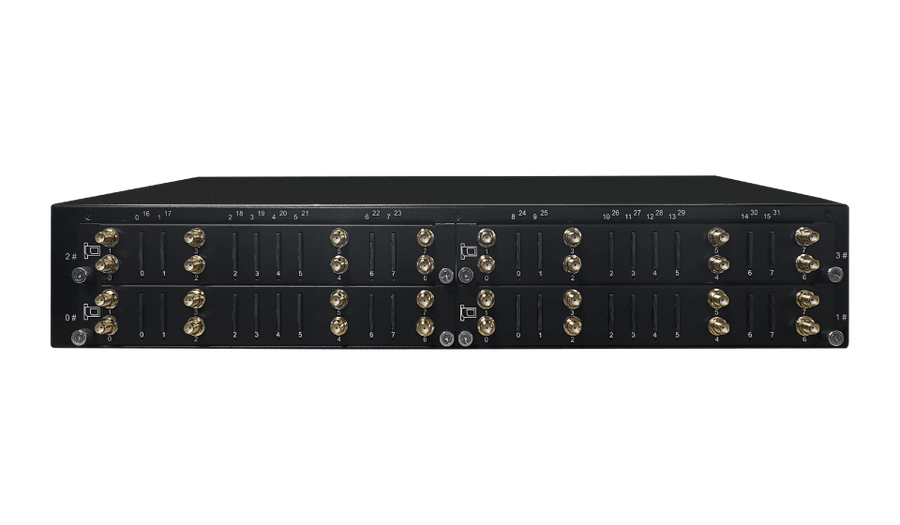Click antenna connector 0 on module 2#
The height and width of the screenshot is (525, 900).
point(107,265)
